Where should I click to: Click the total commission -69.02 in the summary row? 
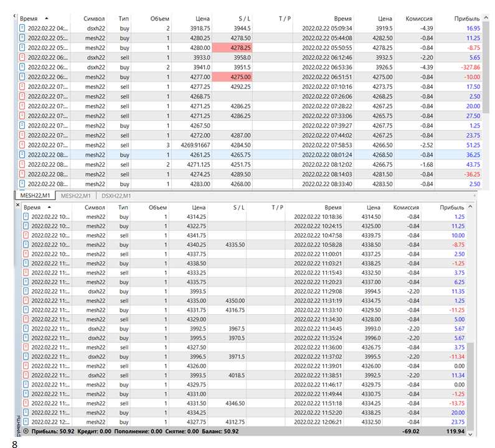click(410, 431)
